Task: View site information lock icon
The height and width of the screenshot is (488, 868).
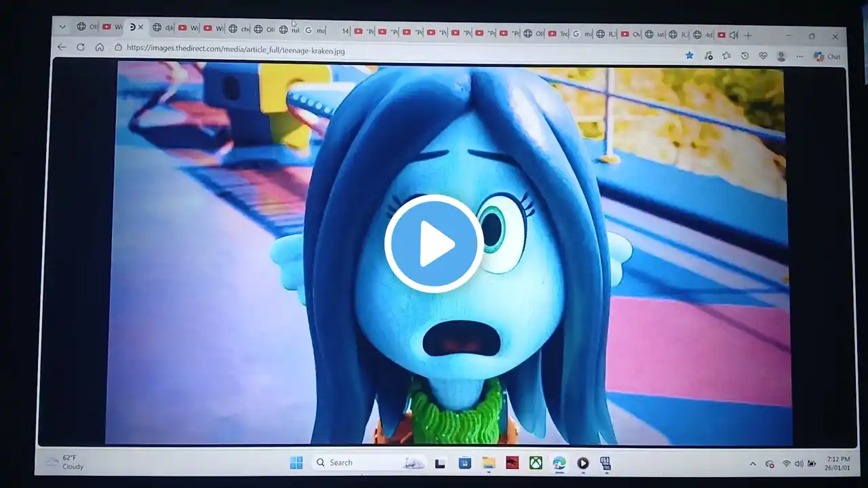Action: tap(118, 47)
